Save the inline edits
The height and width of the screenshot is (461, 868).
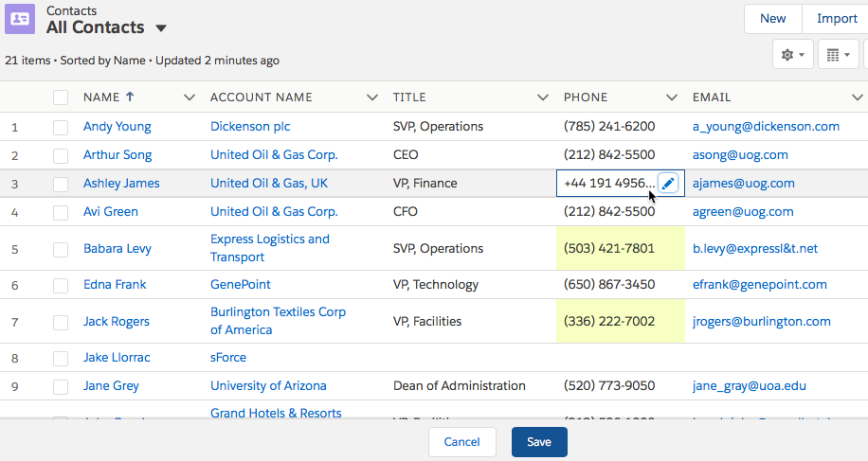click(539, 442)
